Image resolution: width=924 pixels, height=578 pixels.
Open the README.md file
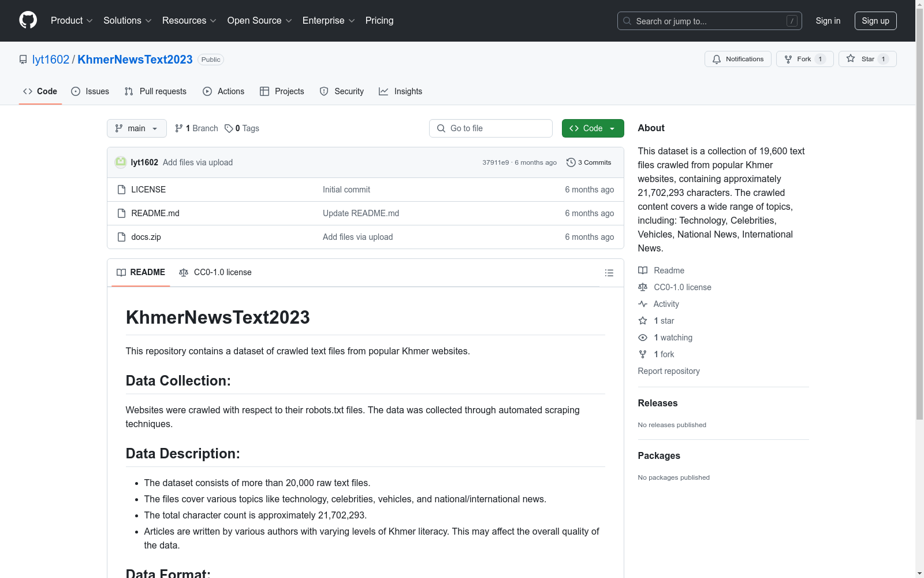tap(155, 213)
